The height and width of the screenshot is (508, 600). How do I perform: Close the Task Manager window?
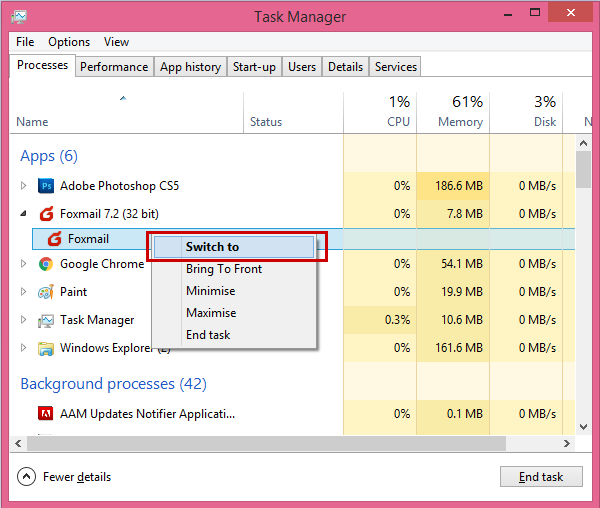(x=571, y=13)
